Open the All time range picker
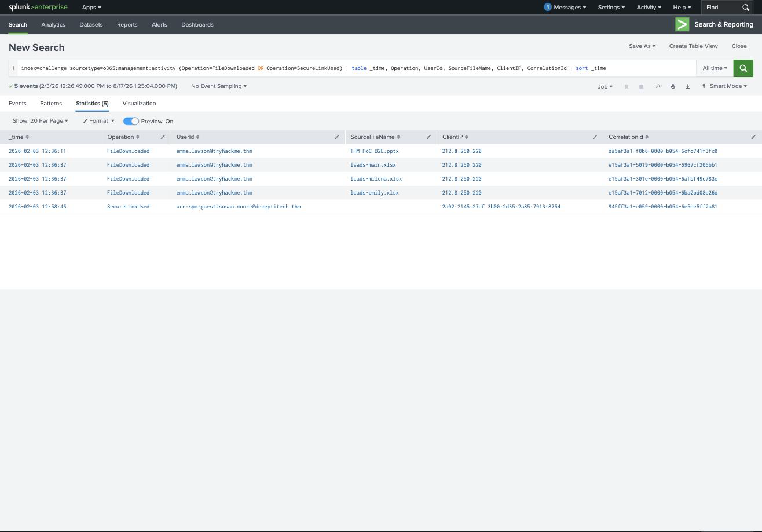 tap(715, 68)
